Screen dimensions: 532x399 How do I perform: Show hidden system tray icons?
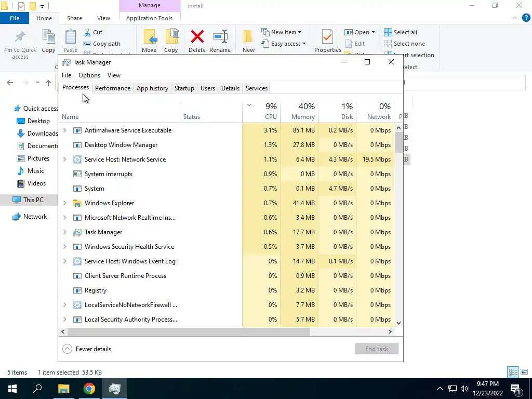point(440,389)
